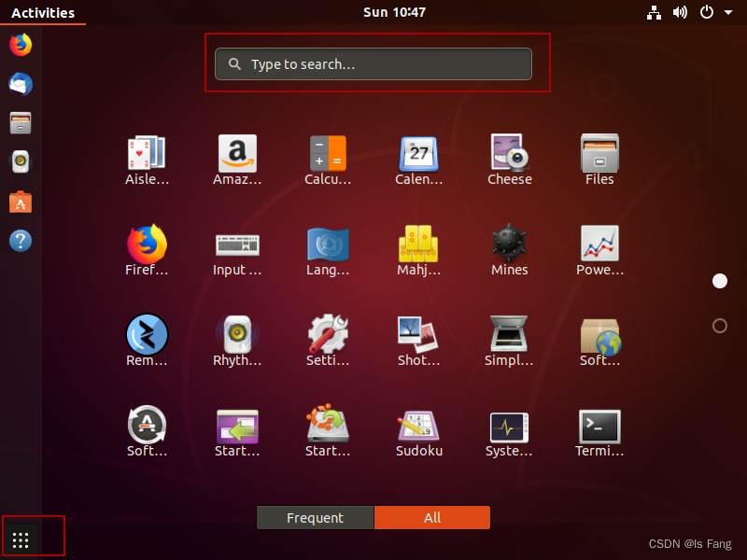Expand the system menu arrow
This screenshot has width=747, height=560.
tap(728, 12)
